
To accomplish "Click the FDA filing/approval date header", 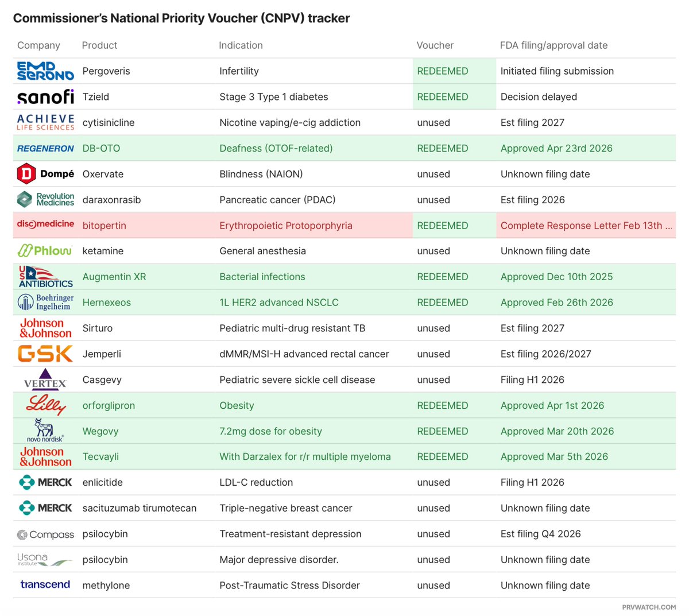I will pyautogui.click(x=553, y=45).
